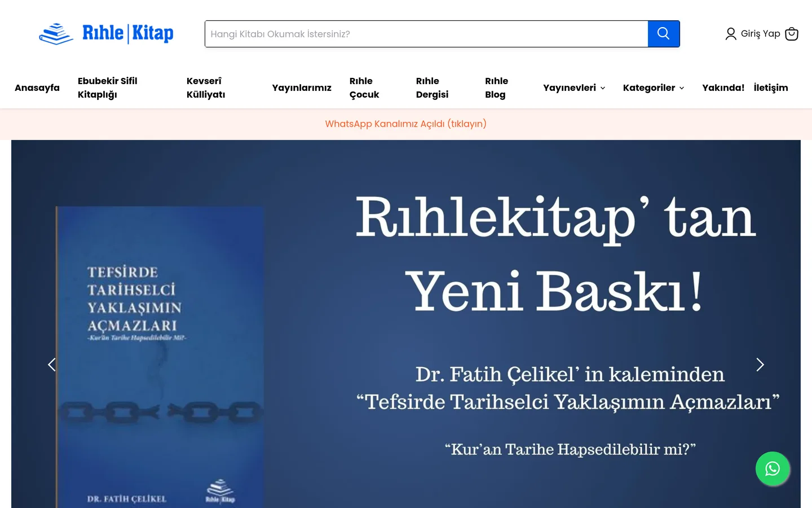Focus the book search input field
Image resolution: width=812 pixels, height=508 pixels.
coord(426,34)
